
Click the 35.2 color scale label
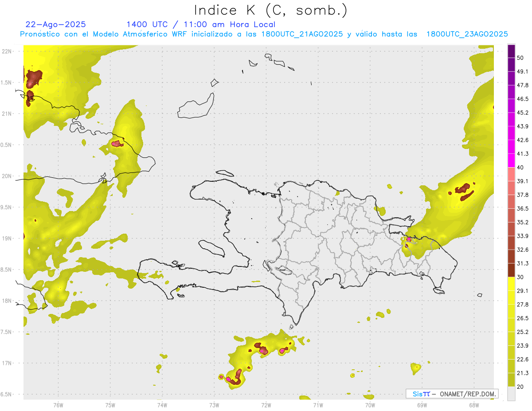coord(522,222)
